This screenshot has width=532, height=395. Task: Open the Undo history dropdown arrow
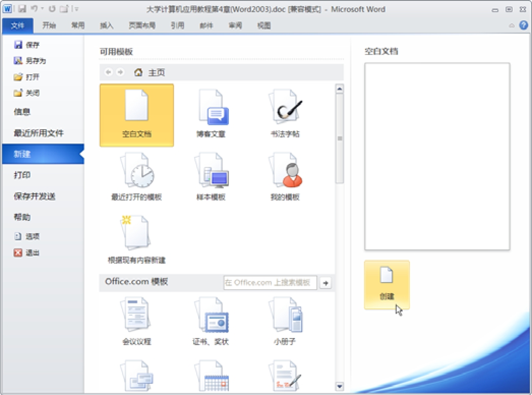(x=42, y=9)
